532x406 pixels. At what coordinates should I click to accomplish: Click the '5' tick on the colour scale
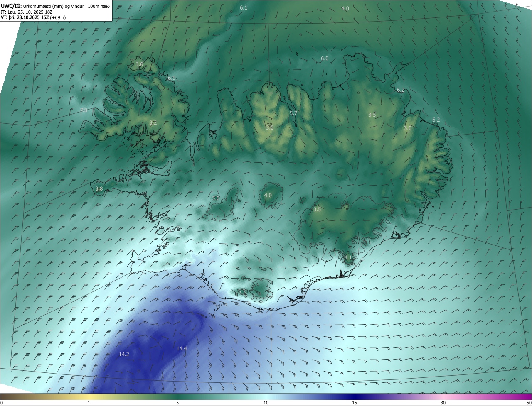point(177,403)
